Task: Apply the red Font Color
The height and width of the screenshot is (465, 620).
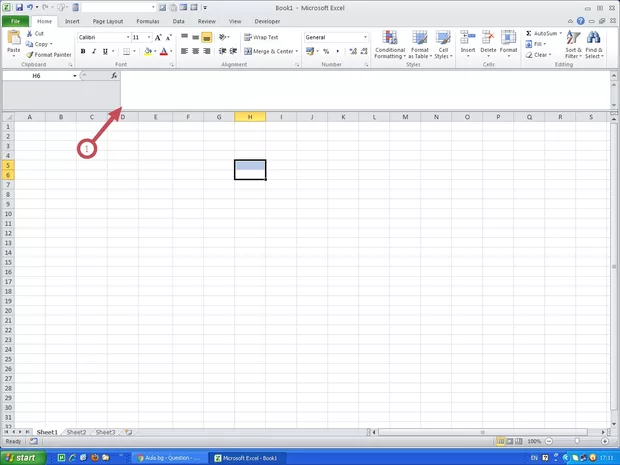Action: (x=164, y=51)
